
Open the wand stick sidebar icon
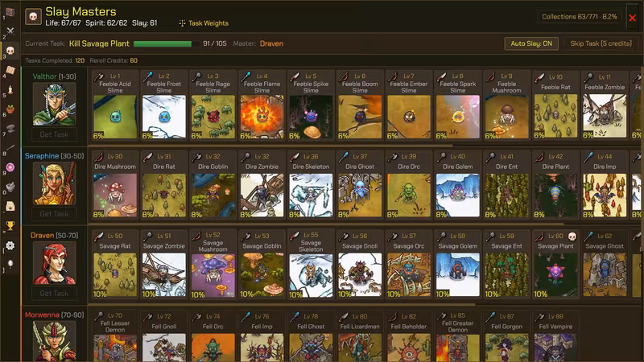pos(10,148)
